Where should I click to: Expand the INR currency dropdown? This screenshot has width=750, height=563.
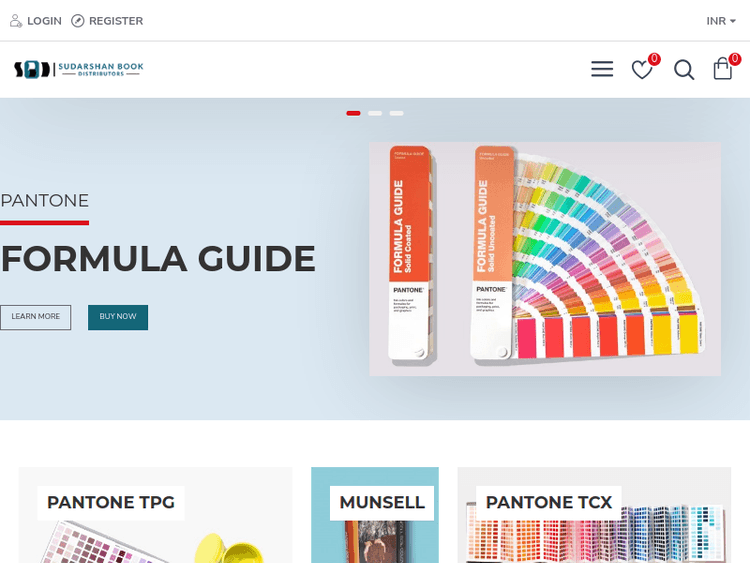721,21
